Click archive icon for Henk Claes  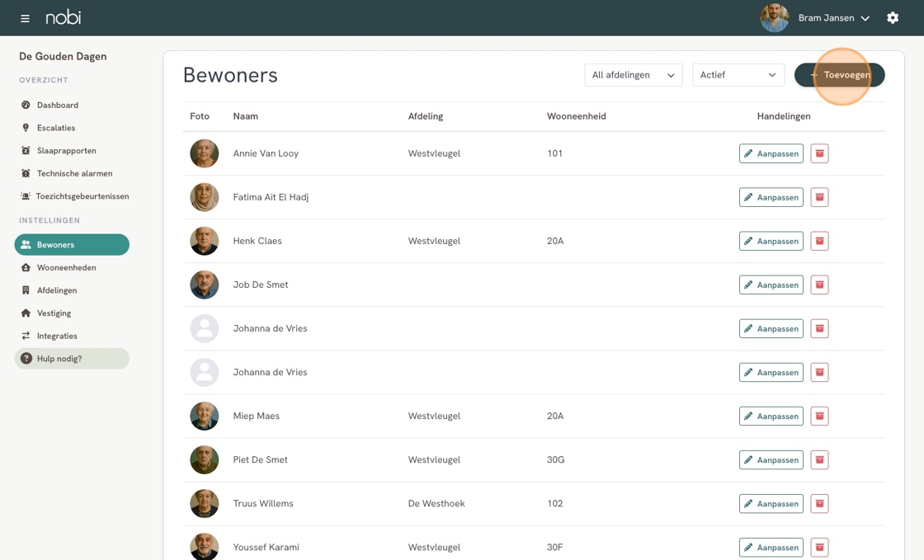point(819,241)
